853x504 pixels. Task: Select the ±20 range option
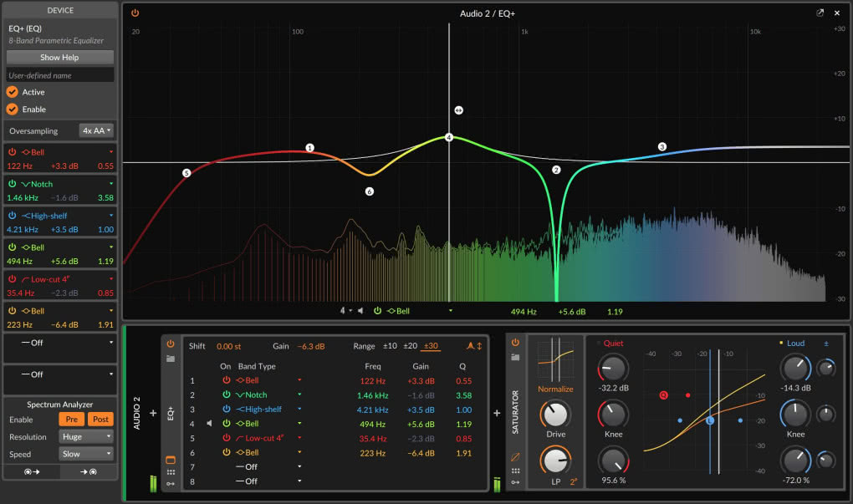[410, 346]
